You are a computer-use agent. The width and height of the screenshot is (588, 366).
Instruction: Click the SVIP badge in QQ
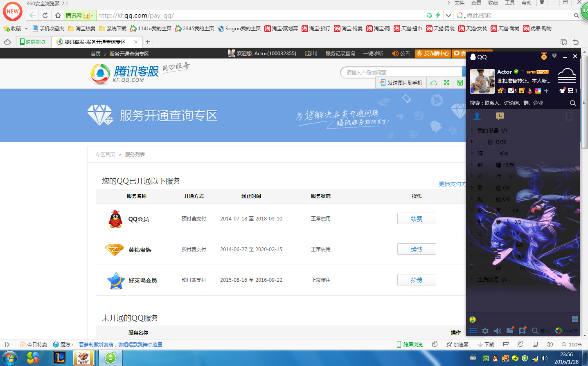543,72
